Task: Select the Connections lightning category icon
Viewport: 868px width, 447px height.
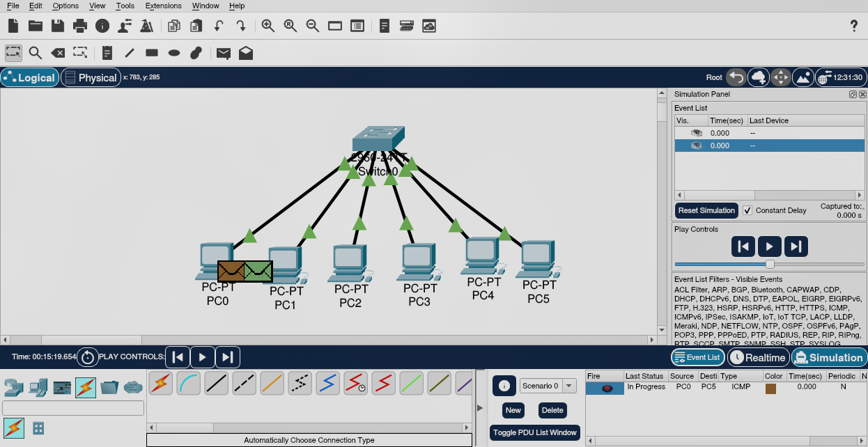Action: 86,387
